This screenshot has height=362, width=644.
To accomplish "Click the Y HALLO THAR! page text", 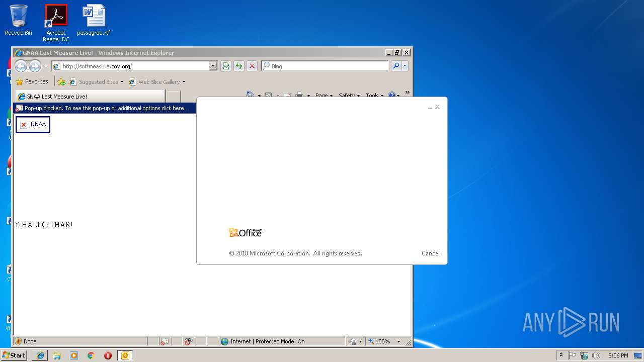I will coord(43,225).
